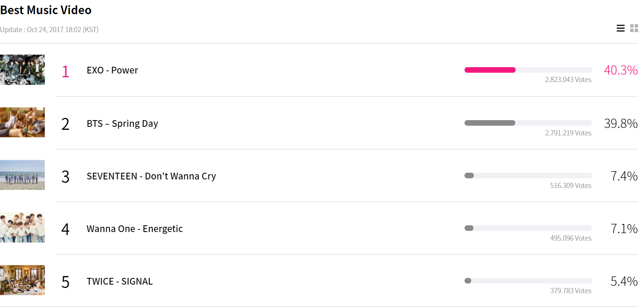This screenshot has width=644, height=307.
Task: Click the TWICE vote progress bar
Action: (528, 281)
